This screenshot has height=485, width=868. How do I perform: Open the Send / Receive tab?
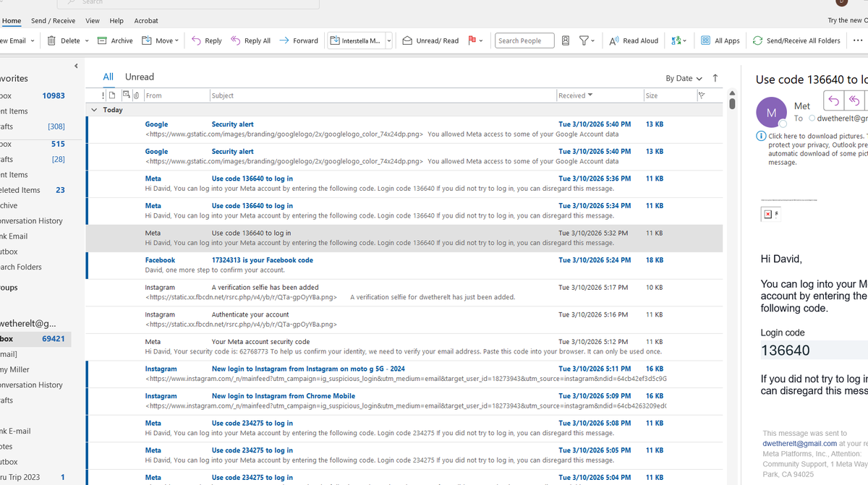(53, 20)
